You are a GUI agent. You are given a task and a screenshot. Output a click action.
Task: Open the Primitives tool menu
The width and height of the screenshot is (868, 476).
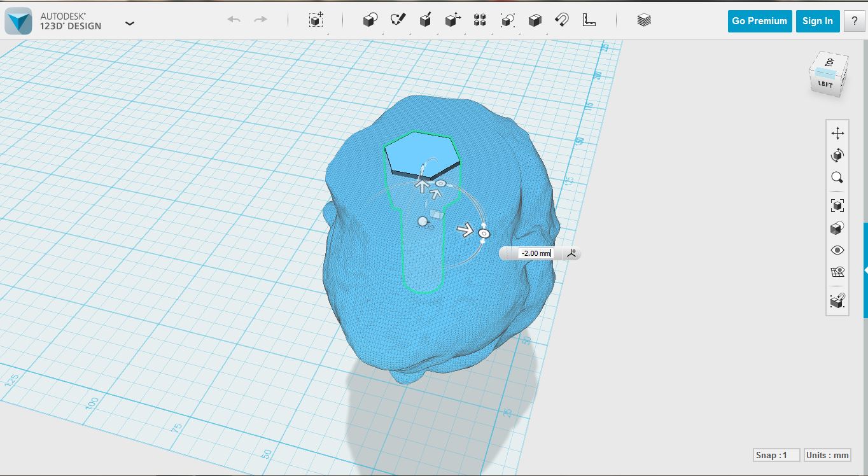[x=370, y=20]
